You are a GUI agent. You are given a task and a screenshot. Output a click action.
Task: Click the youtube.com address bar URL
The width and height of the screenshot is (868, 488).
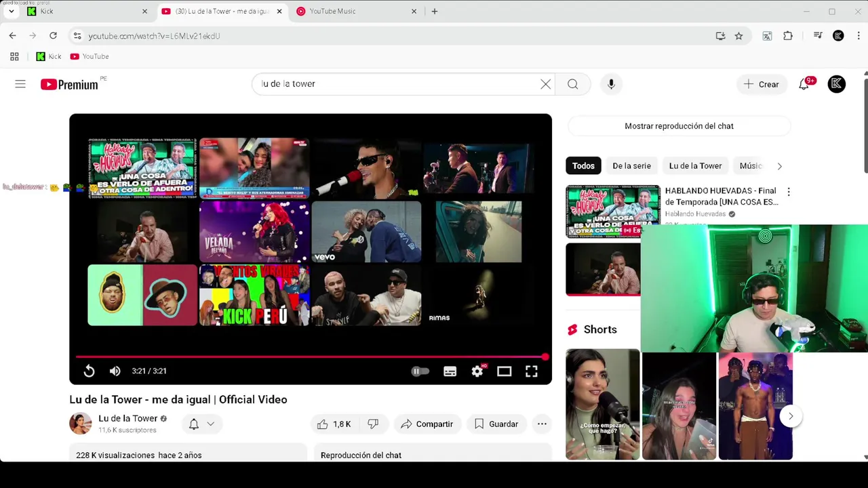(x=154, y=36)
